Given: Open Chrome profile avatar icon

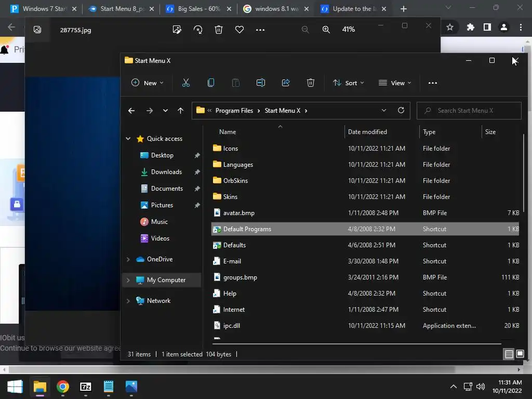Looking at the screenshot, I should tap(504, 27).
